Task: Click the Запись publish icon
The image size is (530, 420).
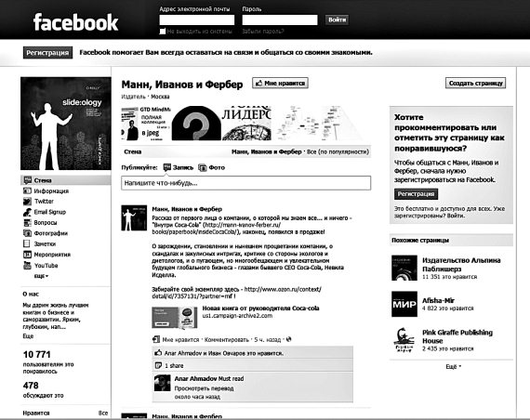Action: pyautogui.click(x=167, y=167)
